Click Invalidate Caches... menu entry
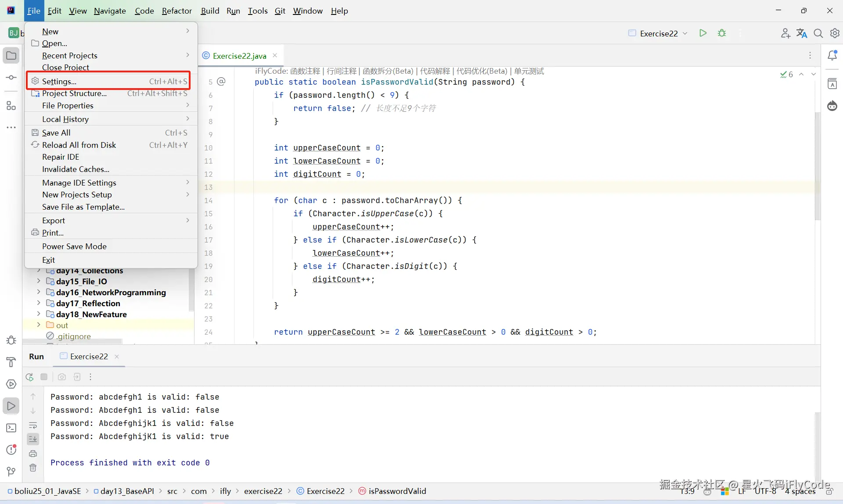Viewport: 843px width, 504px height. [x=76, y=169]
